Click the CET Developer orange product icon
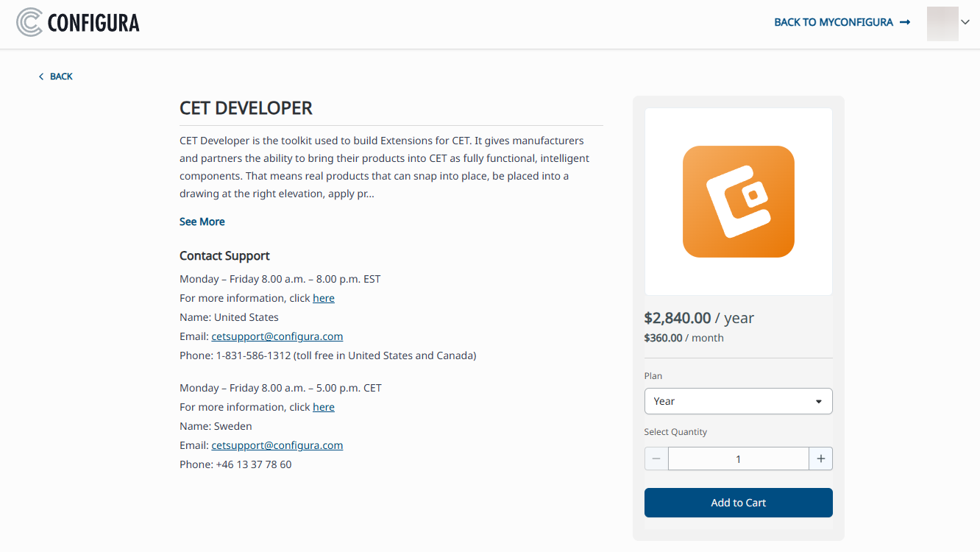980x552 pixels. coord(739,202)
